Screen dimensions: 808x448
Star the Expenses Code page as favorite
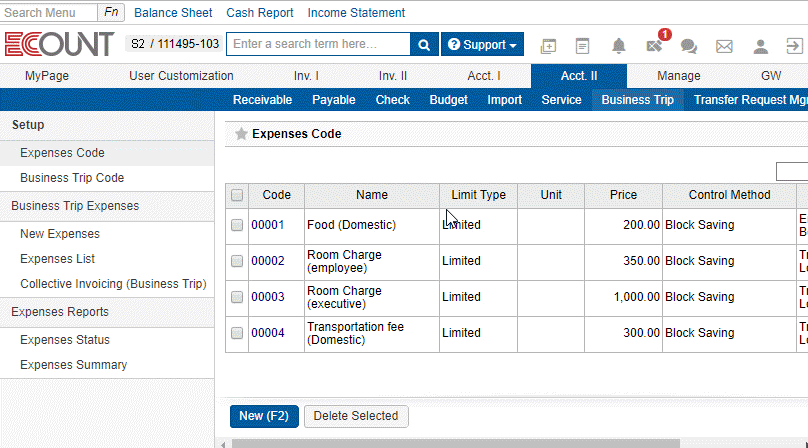coord(241,134)
